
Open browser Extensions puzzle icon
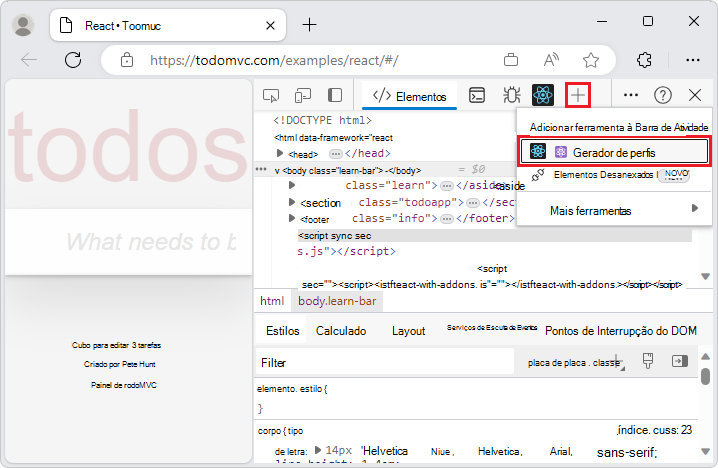(x=644, y=60)
